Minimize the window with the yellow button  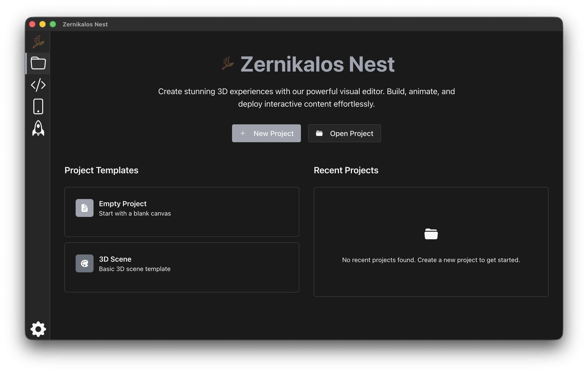coord(43,24)
